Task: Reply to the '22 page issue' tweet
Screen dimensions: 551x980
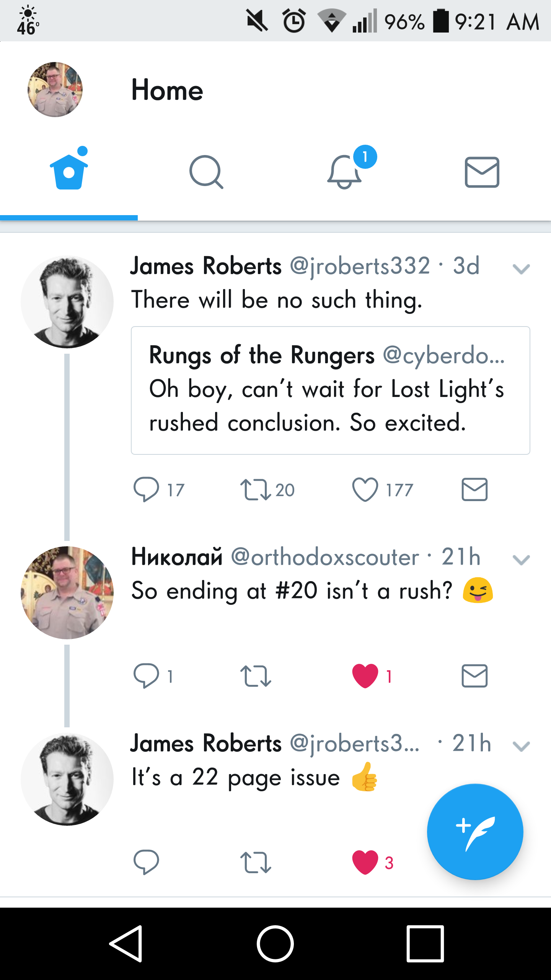Action: (x=146, y=862)
